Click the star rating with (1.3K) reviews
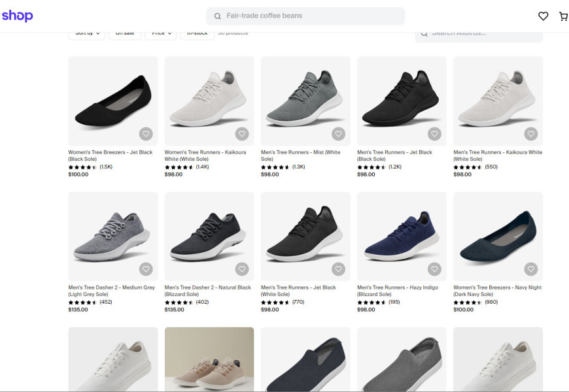 coord(283,167)
